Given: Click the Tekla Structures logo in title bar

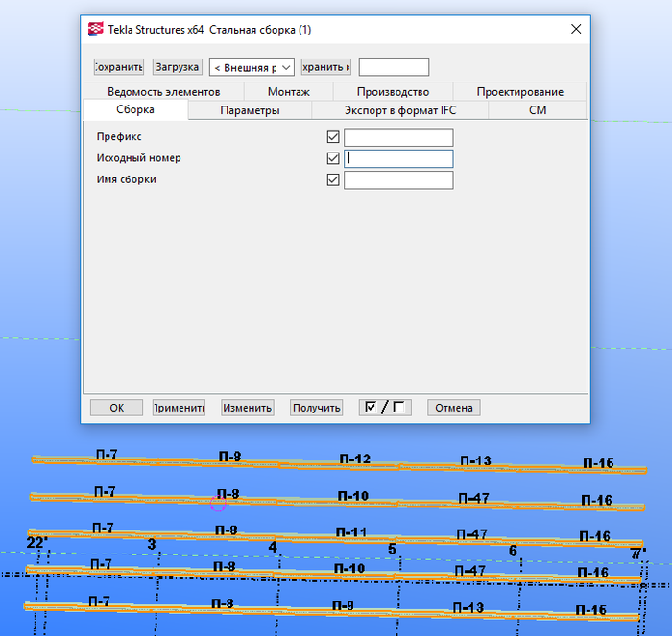Looking at the screenshot, I should [96, 30].
